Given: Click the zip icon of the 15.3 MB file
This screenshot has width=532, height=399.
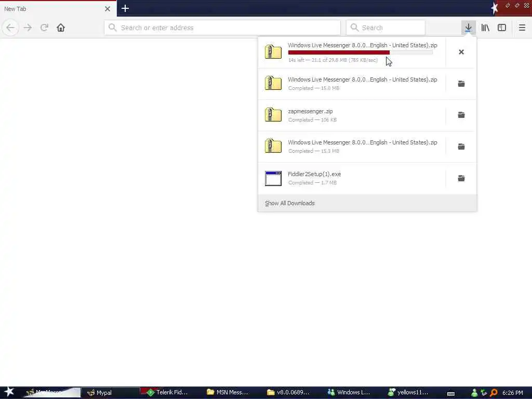Looking at the screenshot, I should pyautogui.click(x=273, y=147).
